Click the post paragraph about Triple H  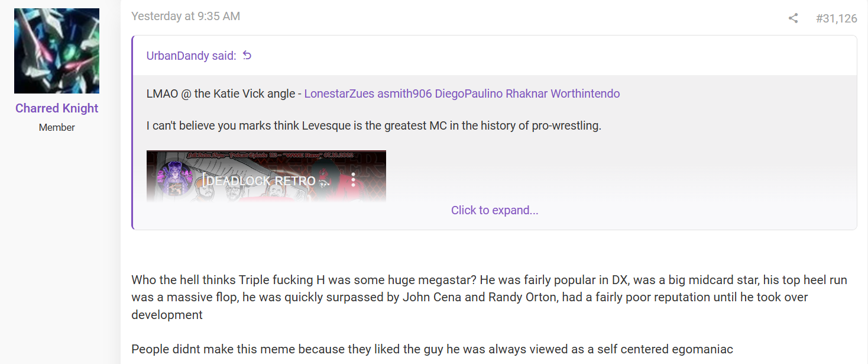[490, 297]
